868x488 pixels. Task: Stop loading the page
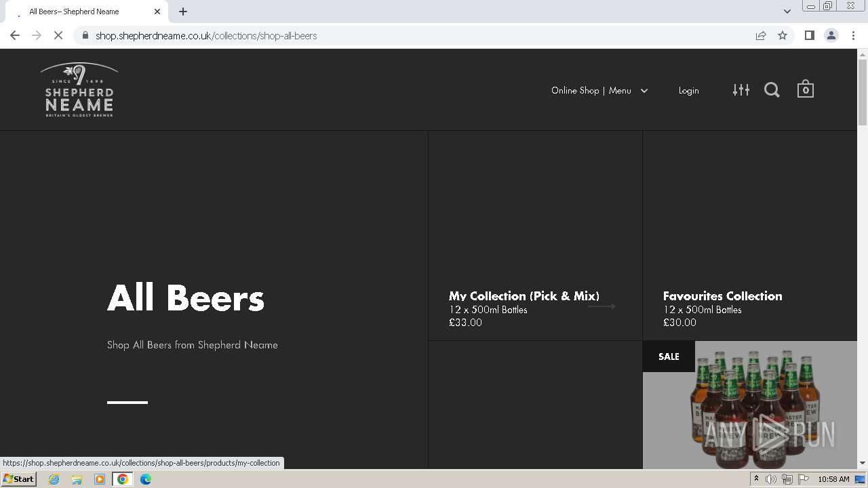(x=58, y=35)
